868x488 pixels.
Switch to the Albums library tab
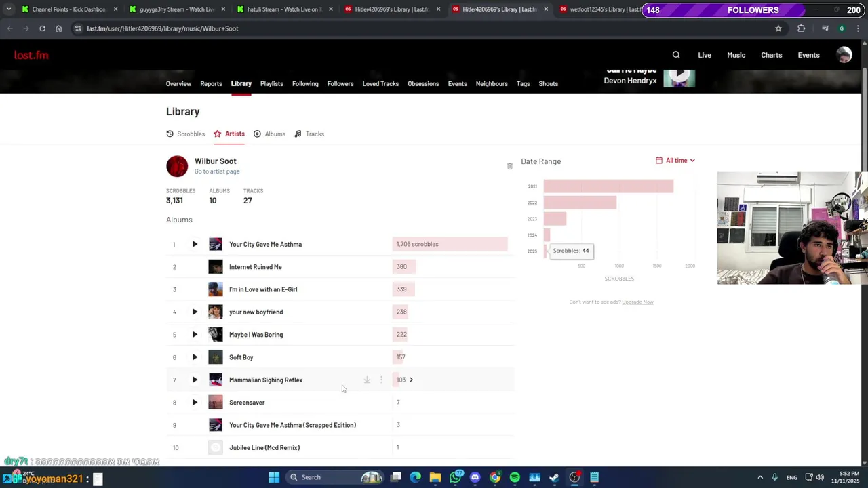coord(269,134)
